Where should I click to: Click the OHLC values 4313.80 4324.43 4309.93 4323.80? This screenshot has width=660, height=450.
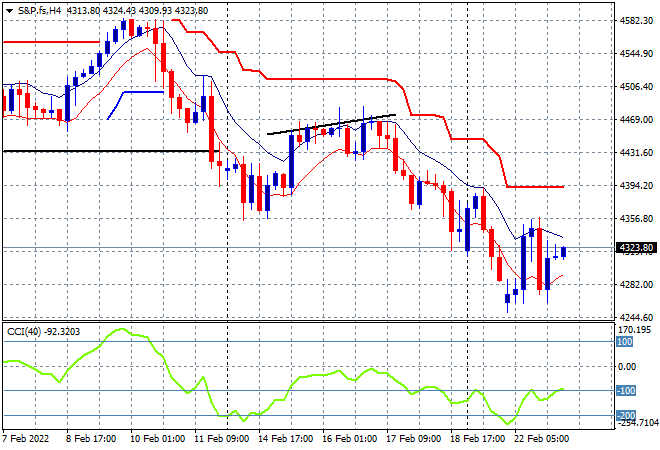[137, 11]
